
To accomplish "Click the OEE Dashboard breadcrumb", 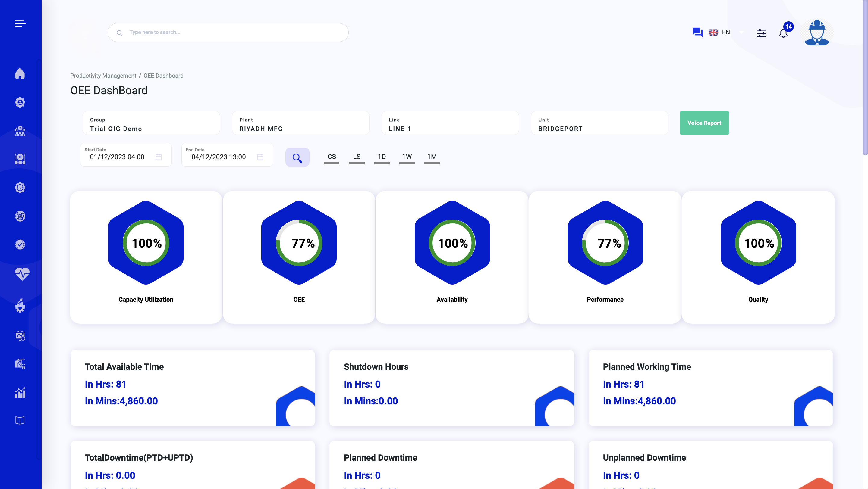I will click(163, 76).
